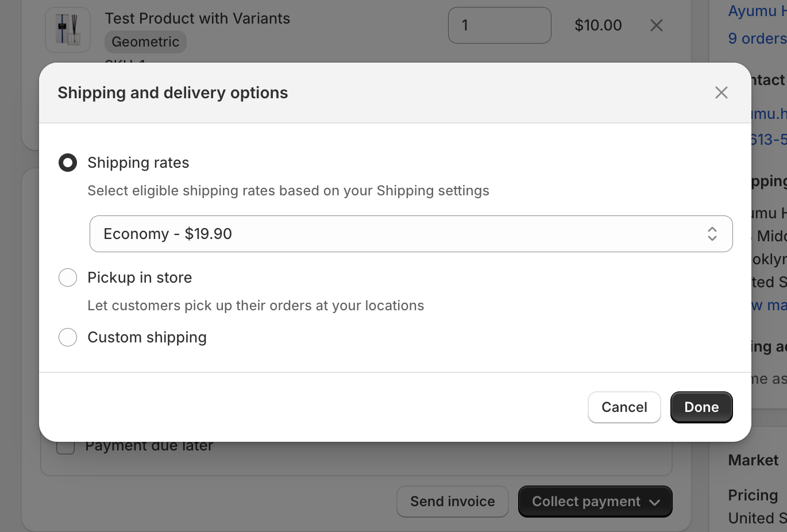Click the Done button
Viewport: 787px width, 532px height.
[701, 407]
